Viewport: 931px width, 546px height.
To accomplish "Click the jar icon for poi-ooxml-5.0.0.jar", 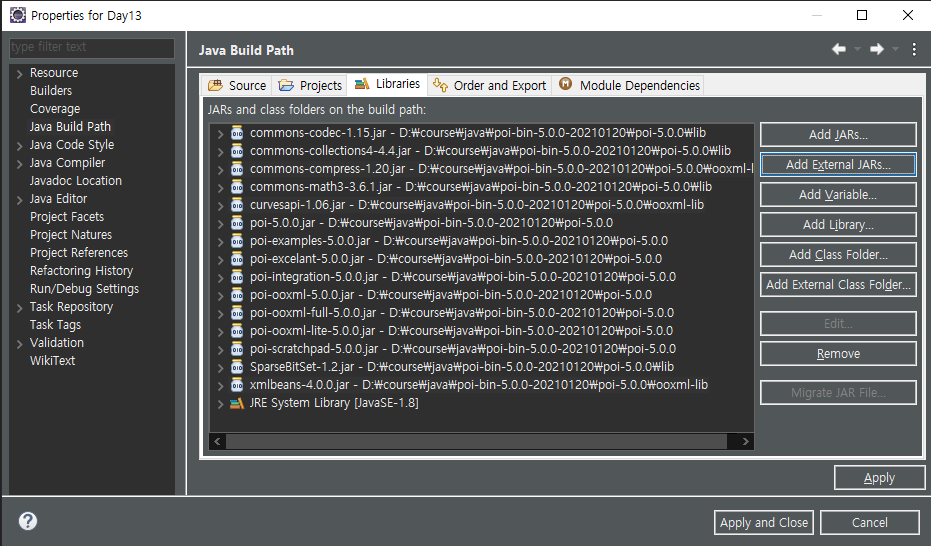I will pos(237,295).
